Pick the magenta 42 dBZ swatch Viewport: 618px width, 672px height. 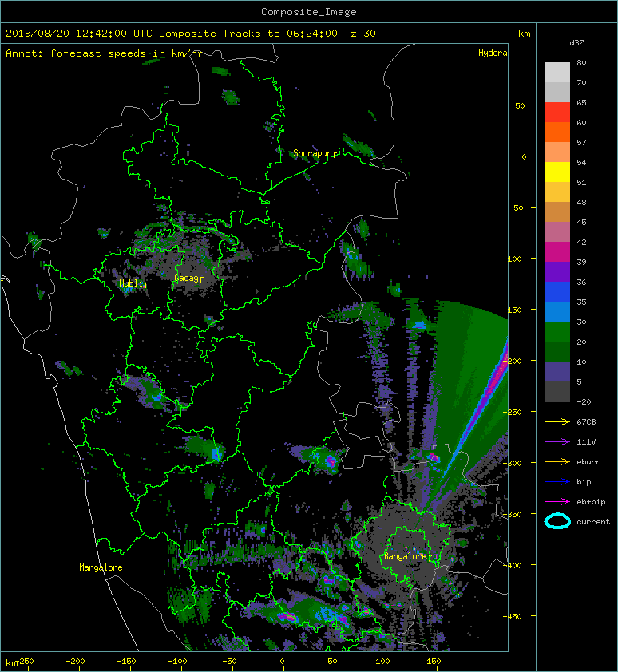(x=557, y=251)
